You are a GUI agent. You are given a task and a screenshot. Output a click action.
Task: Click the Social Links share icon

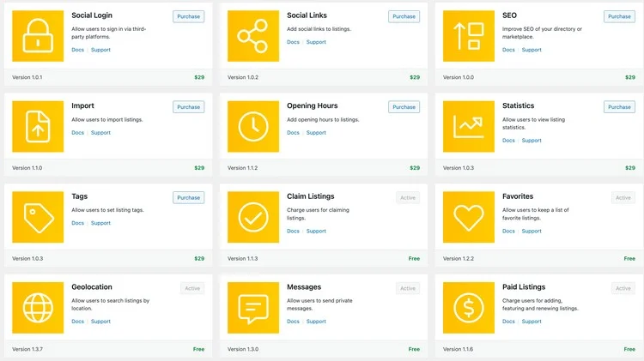click(253, 36)
